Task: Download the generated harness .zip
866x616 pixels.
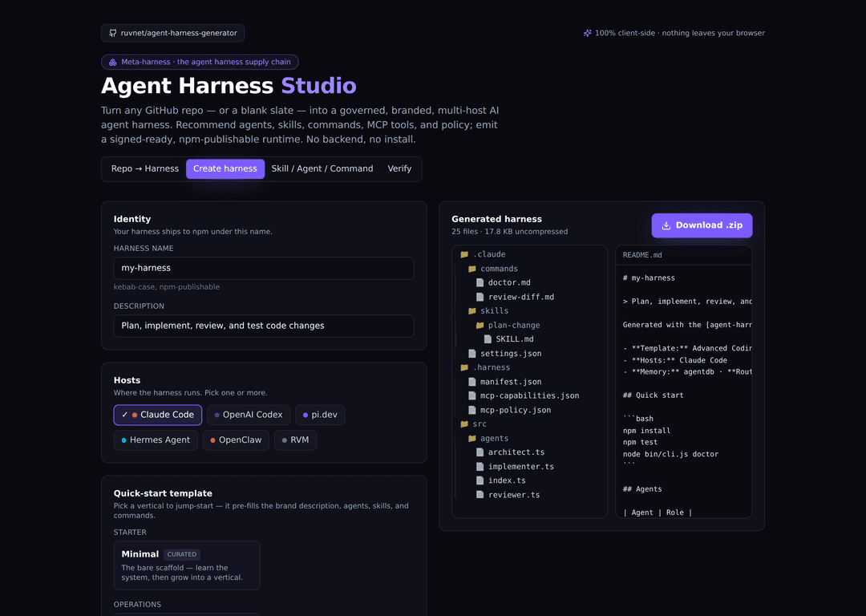Action: click(702, 225)
